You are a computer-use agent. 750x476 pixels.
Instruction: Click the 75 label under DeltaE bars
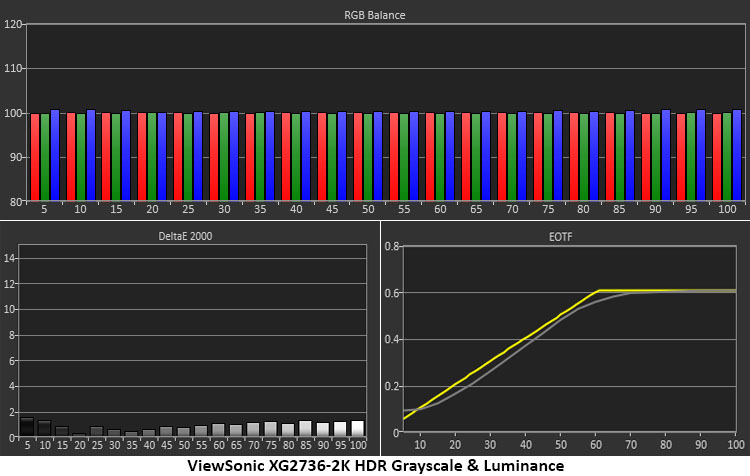tap(271, 445)
